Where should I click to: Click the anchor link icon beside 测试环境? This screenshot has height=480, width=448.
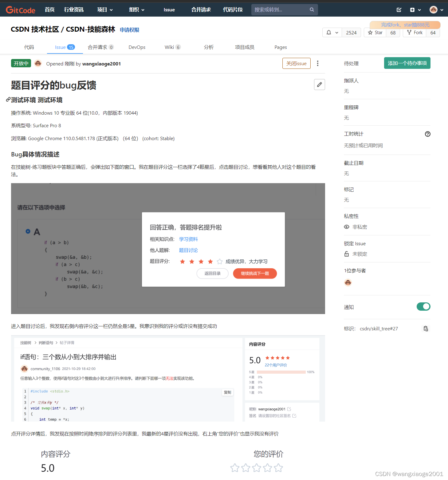coord(8,100)
